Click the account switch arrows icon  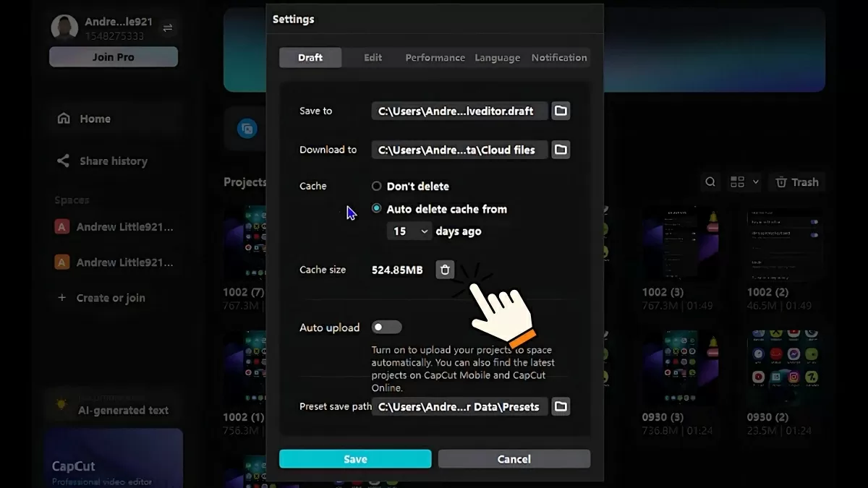(168, 28)
